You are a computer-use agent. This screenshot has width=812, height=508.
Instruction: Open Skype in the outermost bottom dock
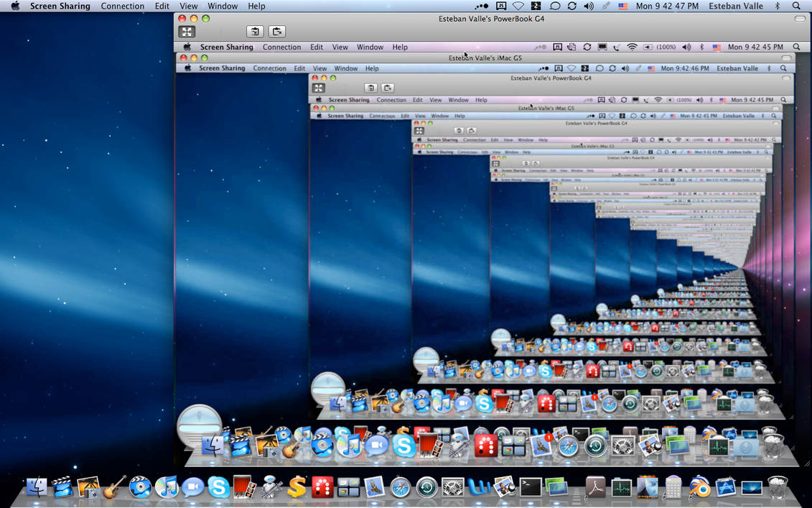click(x=218, y=487)
